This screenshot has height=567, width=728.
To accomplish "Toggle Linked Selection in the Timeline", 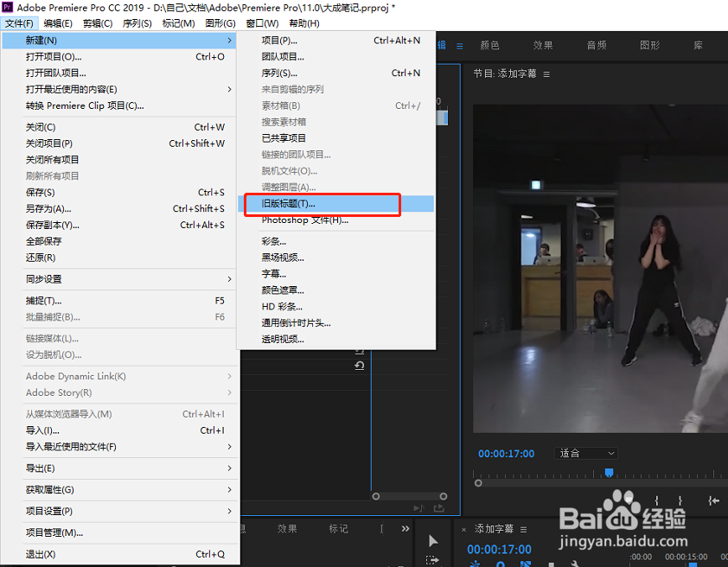I will tap(499, 564).
